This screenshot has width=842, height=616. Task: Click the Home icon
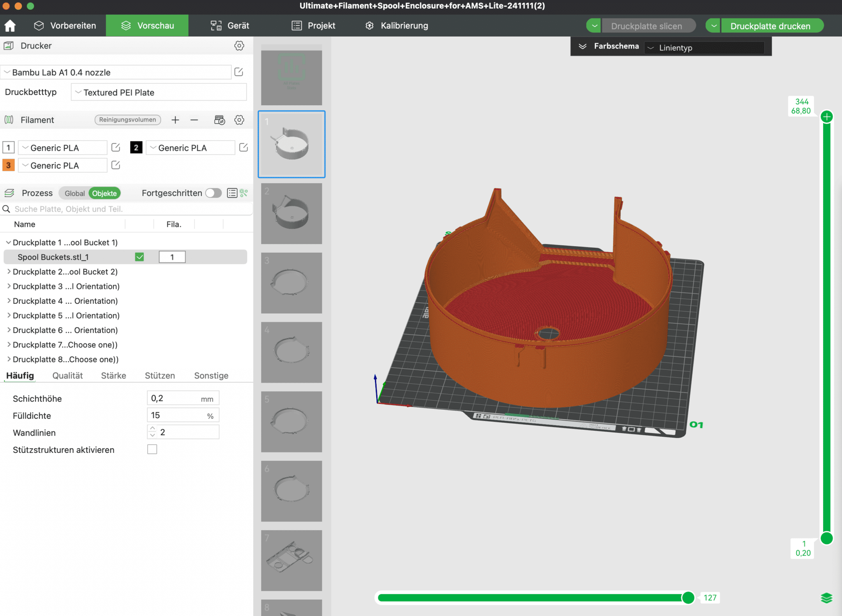point(10,25)
